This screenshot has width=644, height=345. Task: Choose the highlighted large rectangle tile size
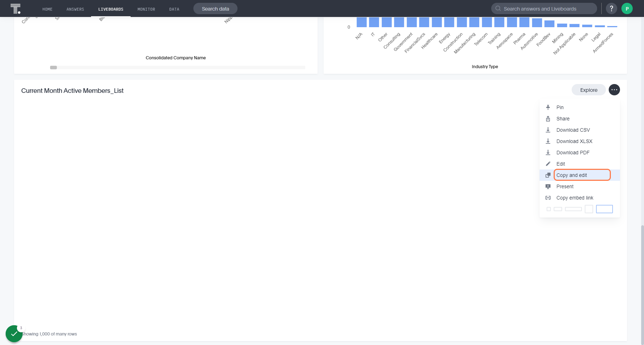click(x=604, y=209)
